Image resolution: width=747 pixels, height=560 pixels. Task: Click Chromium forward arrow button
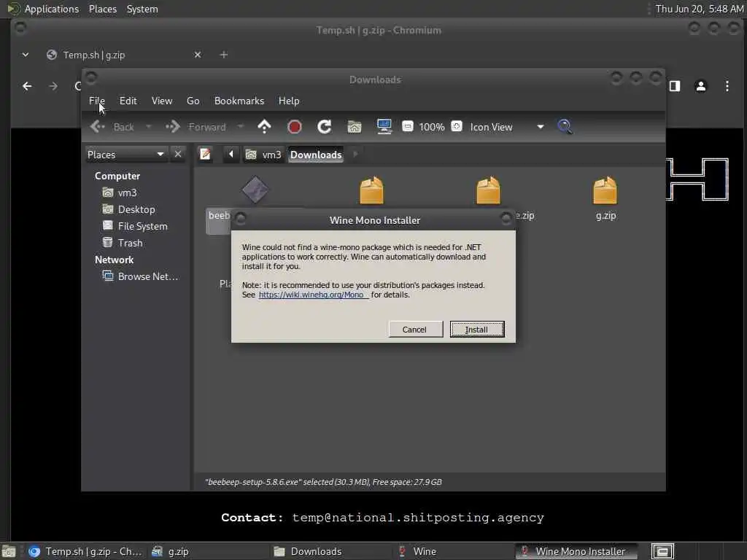tap(53, 86)
